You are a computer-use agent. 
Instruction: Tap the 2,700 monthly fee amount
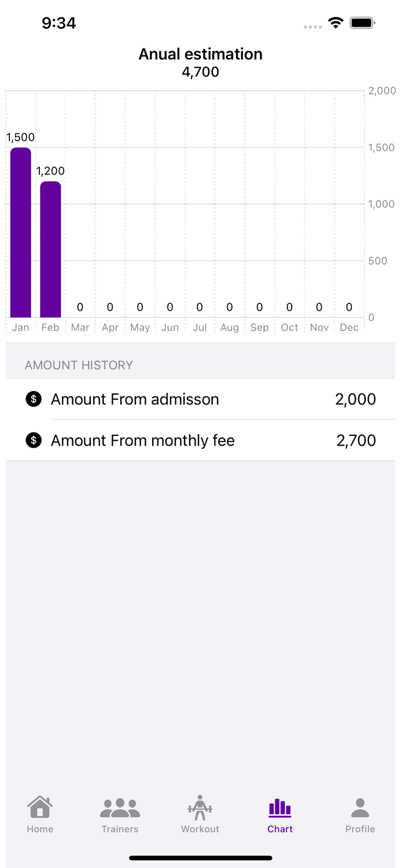(x=356, y=440)
